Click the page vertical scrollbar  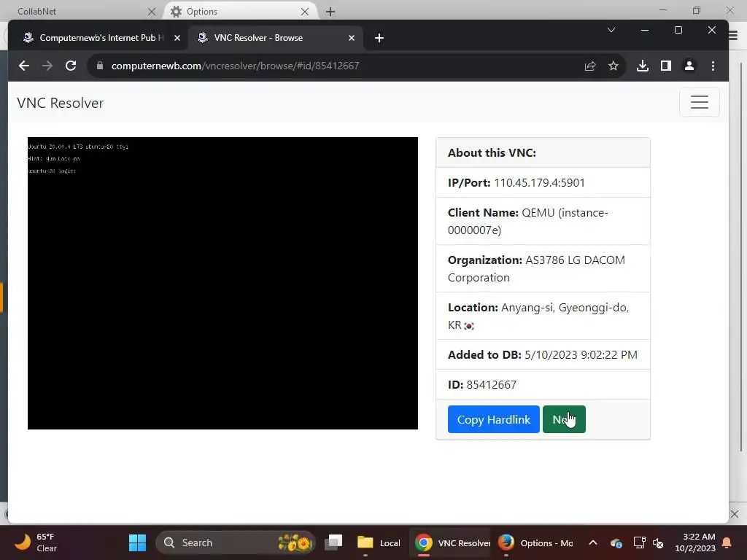point(741,257)
